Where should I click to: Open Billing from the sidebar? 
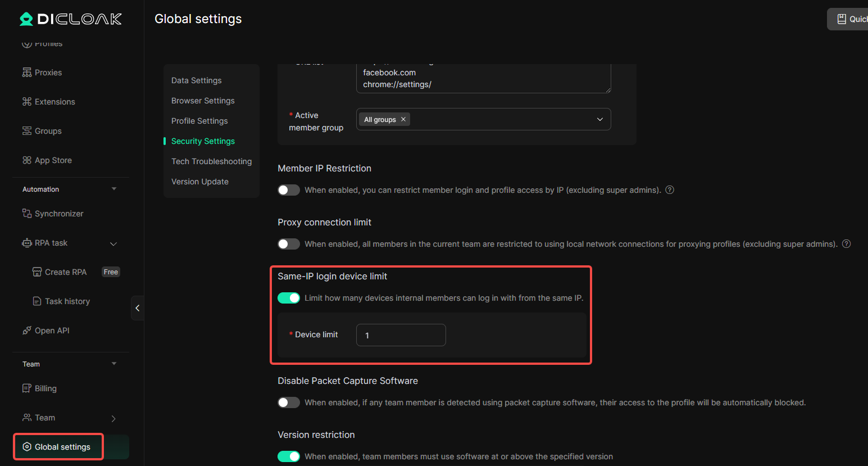(39, 388)
